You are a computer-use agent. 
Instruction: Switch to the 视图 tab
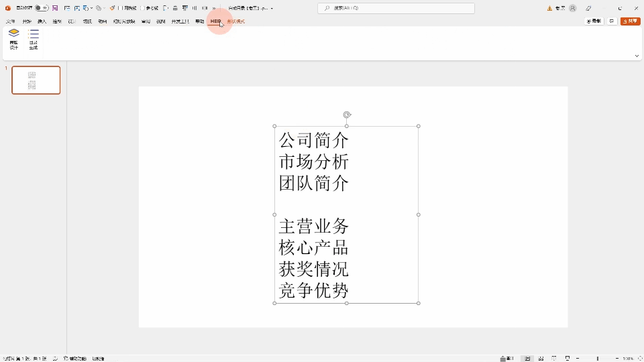[160, 21]
